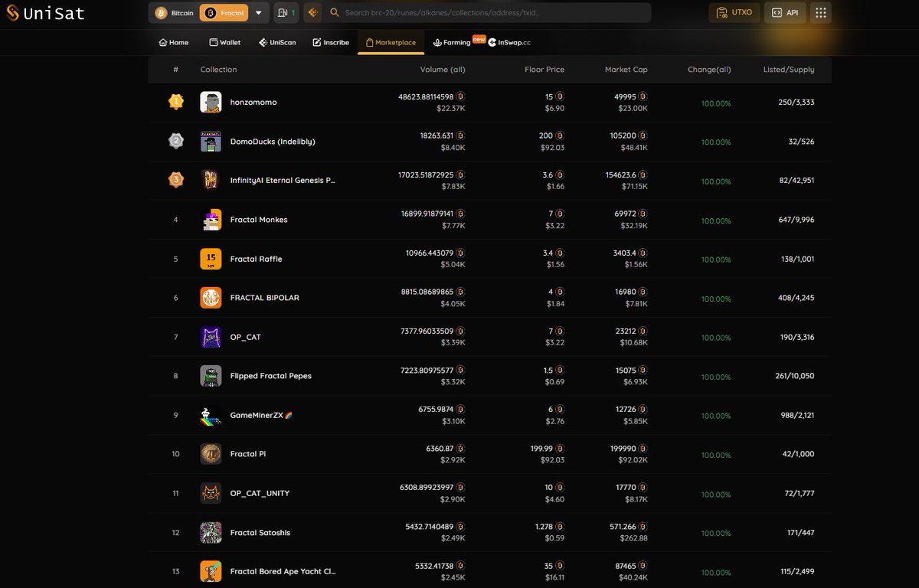Open the FRACTAL BIPOLAR name link
Viewport: 919px width, 588px height.
[264, 298]
